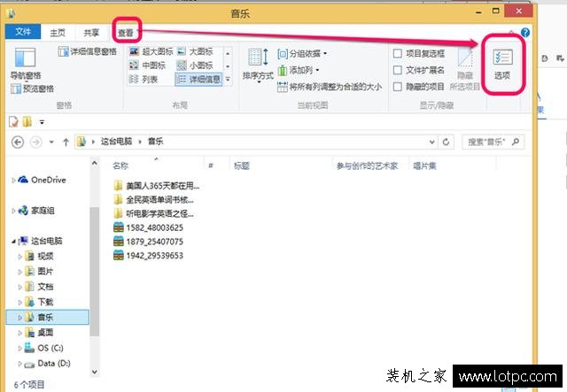Open the 添加列 add columns dropdown
Screen dimensions: 567x392
[x=299, y=70]
